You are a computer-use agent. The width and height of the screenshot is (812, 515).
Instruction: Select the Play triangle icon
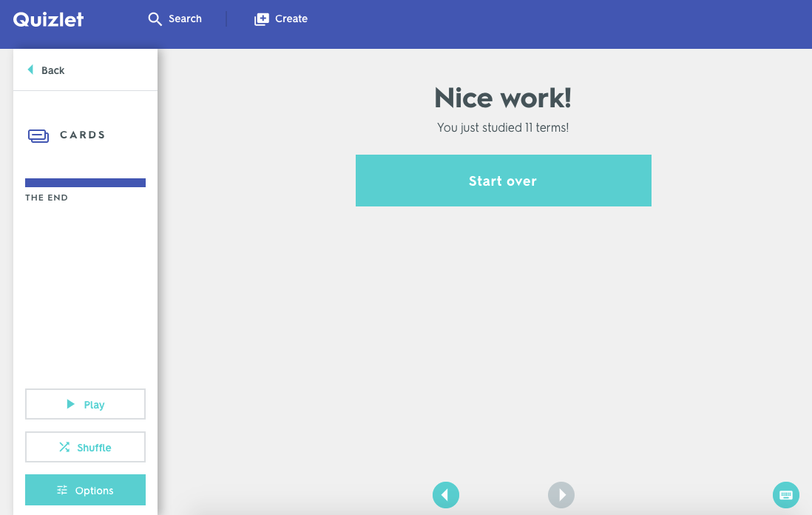coord(72,404)
